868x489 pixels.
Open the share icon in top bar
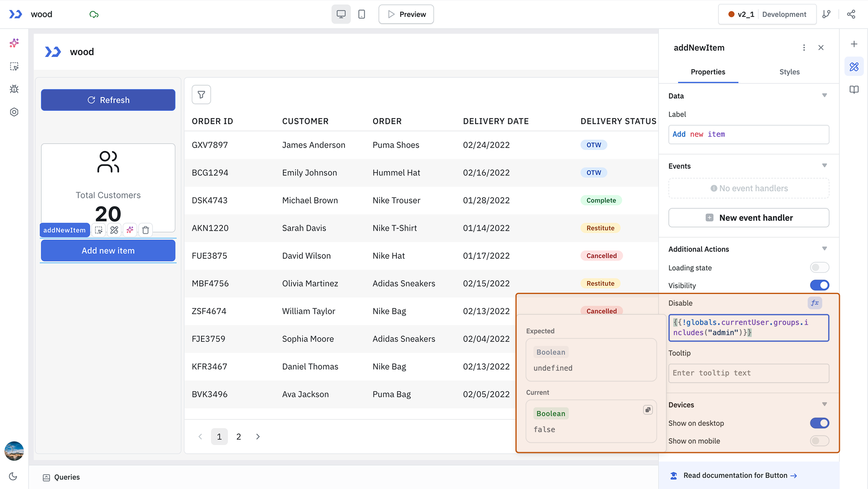(851, 14)
